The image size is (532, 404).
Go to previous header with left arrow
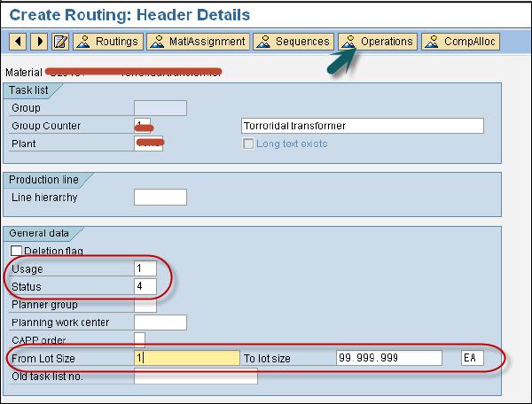18,42
